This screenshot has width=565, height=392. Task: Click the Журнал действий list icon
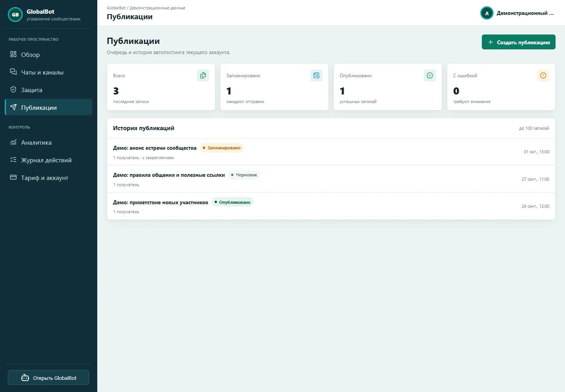pos(13,160)
